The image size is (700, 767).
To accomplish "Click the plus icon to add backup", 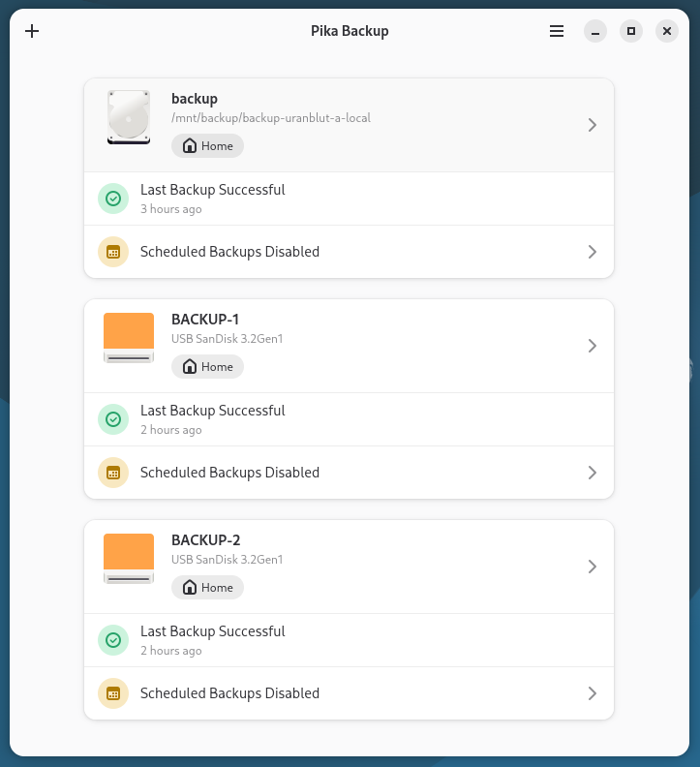I will [x=32, y=31].
